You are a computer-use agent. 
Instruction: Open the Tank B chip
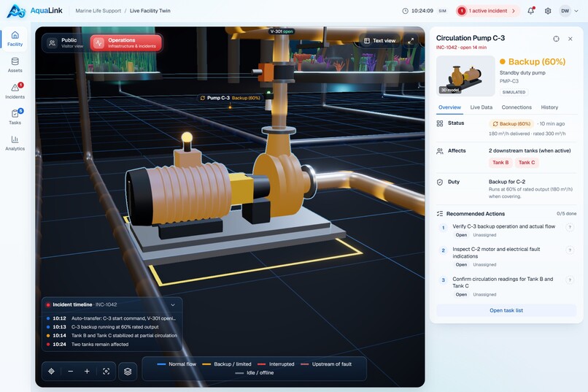[500, 163]
